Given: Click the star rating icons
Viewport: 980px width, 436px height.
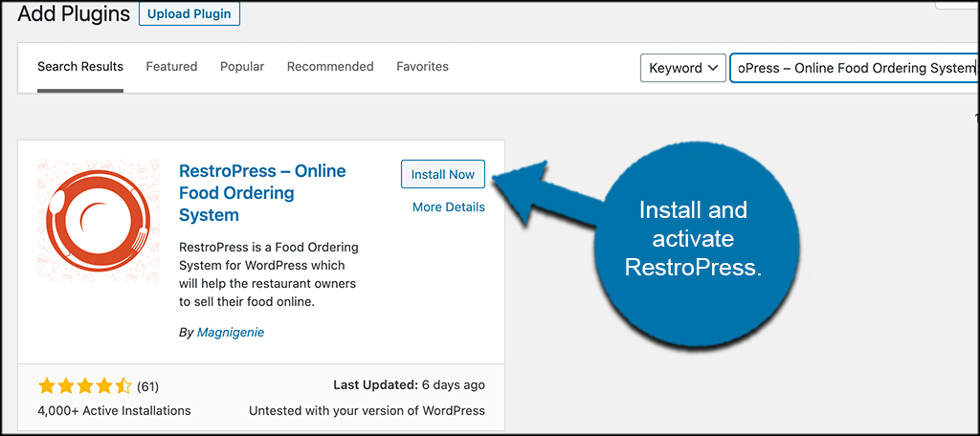Looking at the screenshot, I should pos(85,386).
